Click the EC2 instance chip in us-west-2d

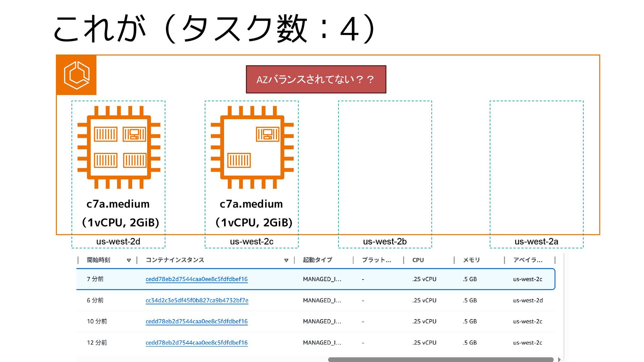point(119,147)
